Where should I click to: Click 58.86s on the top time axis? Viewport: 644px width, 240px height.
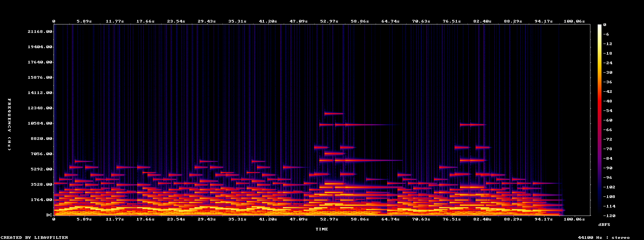(x=360, y=21)
